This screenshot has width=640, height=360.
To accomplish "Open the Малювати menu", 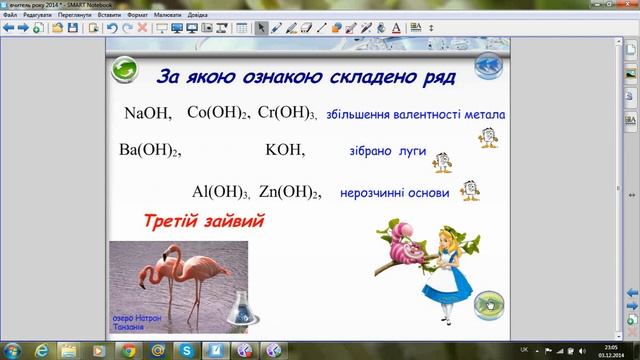I will pyautogui.click(x=168, y=15).
